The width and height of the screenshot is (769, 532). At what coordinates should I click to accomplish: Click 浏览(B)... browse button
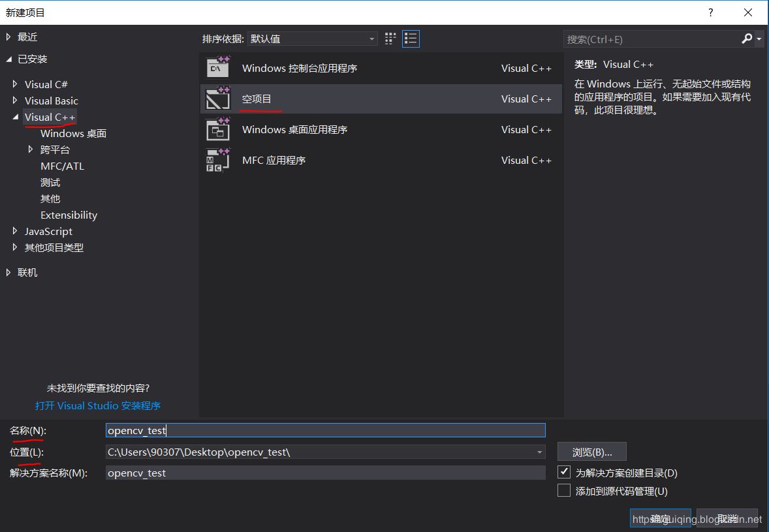point(592,452)
